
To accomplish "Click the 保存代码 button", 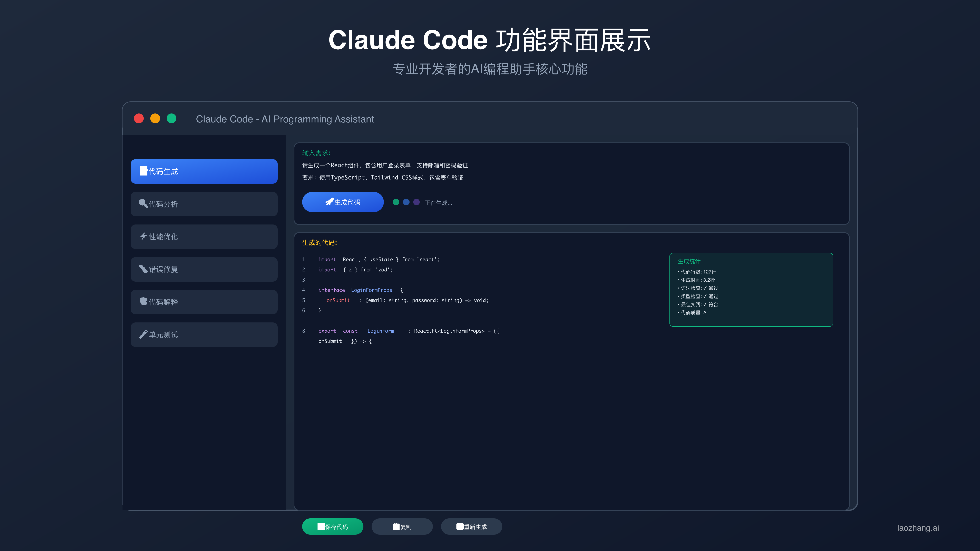I will 333,527.
